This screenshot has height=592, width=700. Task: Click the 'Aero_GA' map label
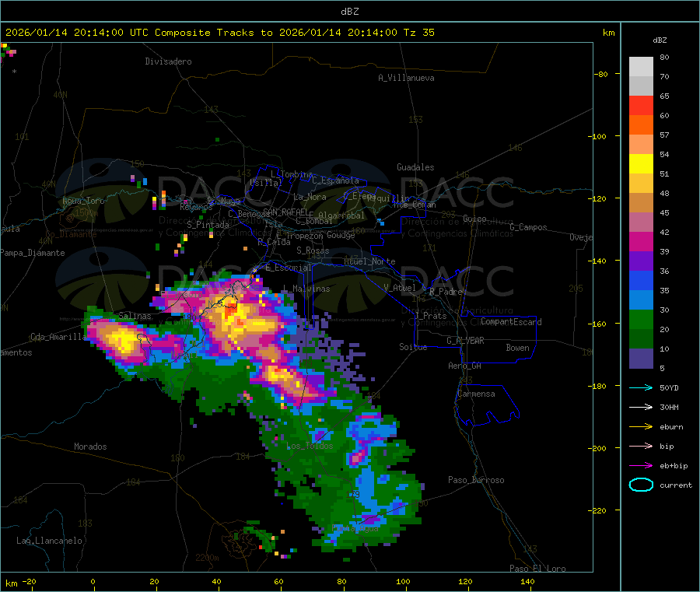pos(465,366)
